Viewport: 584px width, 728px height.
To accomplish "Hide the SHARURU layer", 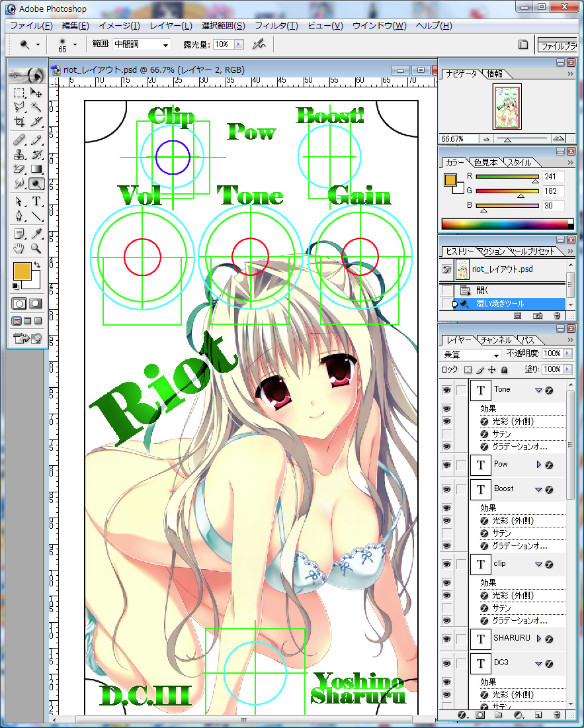I will click(x=446, y=639).
